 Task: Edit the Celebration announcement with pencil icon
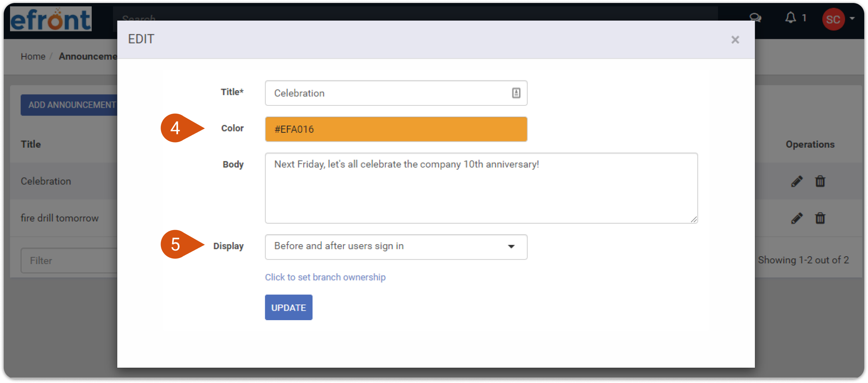(797, 181)
